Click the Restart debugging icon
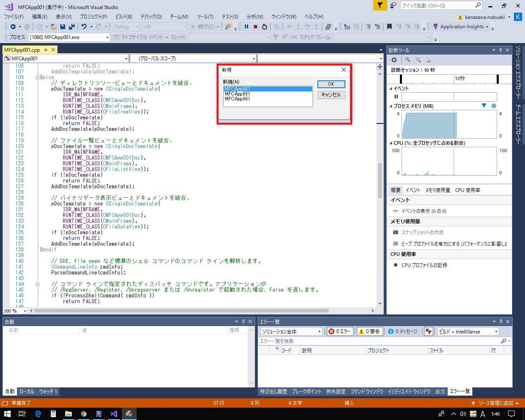The height and width of the screenshot is (420, 525). [x=265, y=27]
